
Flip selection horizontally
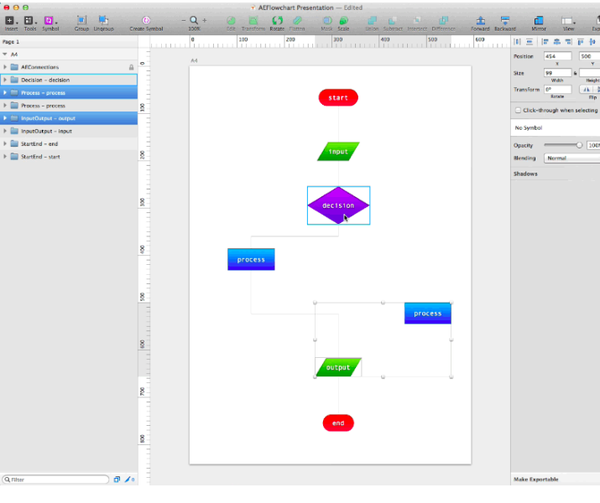[586, 89]
